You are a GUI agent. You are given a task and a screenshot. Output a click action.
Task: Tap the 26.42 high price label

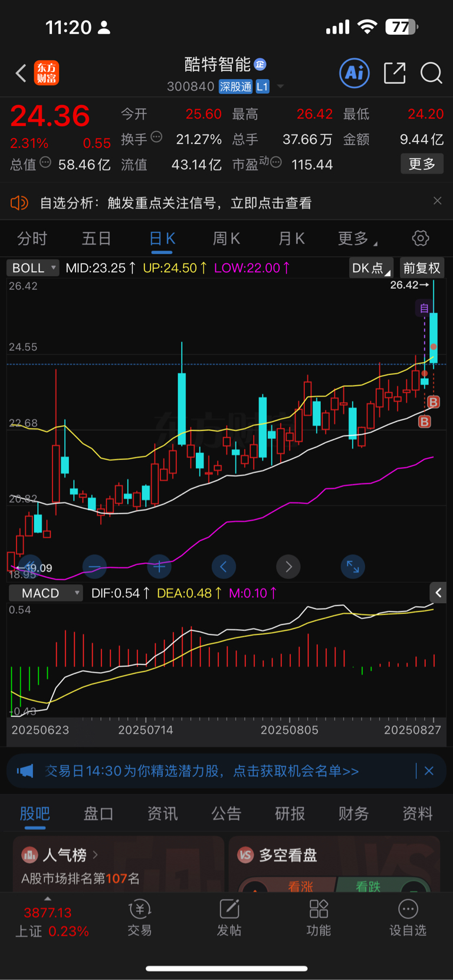[x=409, y=285]
